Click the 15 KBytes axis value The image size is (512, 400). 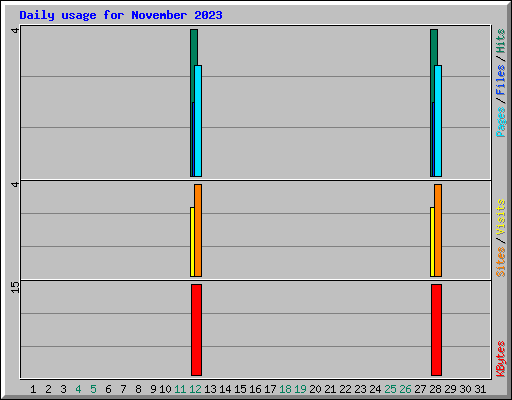click(15, 287)
